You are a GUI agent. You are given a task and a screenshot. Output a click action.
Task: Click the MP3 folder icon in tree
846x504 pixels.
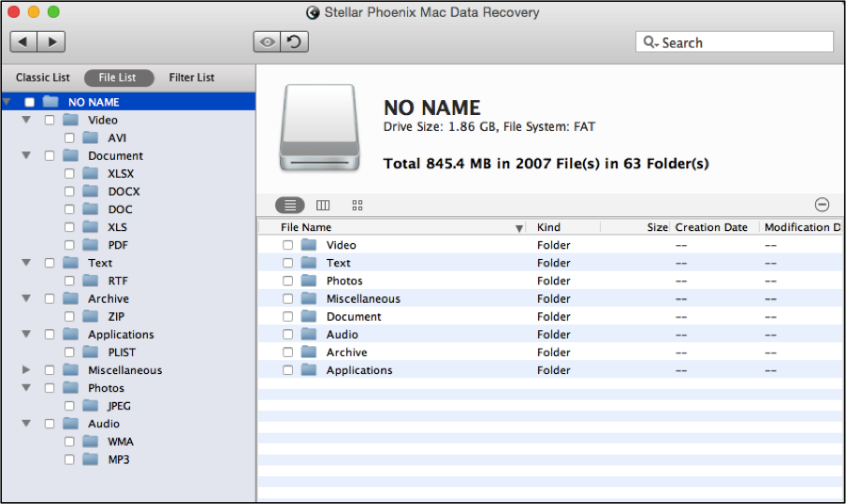click(90, 459)
